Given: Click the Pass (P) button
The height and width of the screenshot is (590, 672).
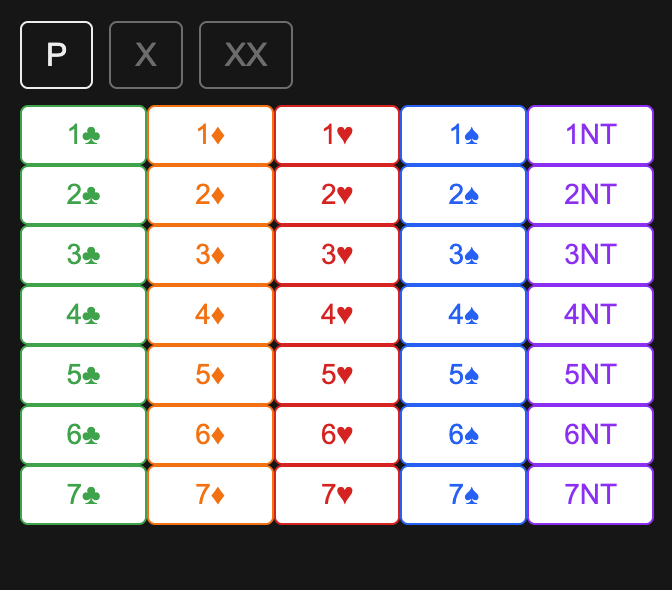Looking at the screenshot, I should click(56, 55).
